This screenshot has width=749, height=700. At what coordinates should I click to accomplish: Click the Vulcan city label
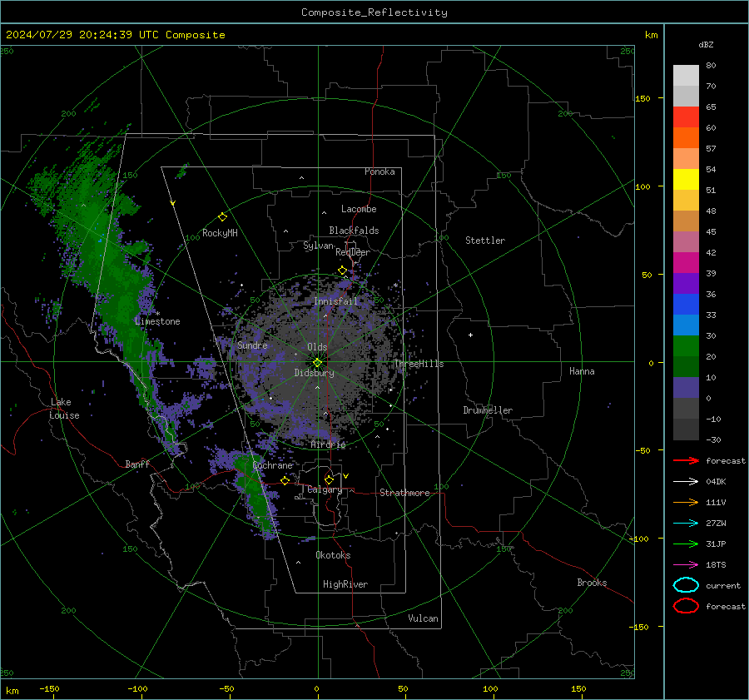424,618
